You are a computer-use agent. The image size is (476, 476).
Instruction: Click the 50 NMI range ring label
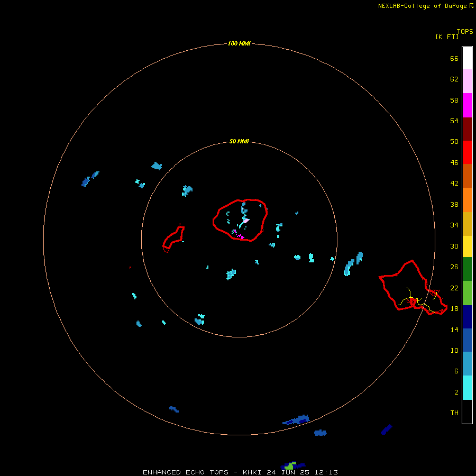point(239,141)
